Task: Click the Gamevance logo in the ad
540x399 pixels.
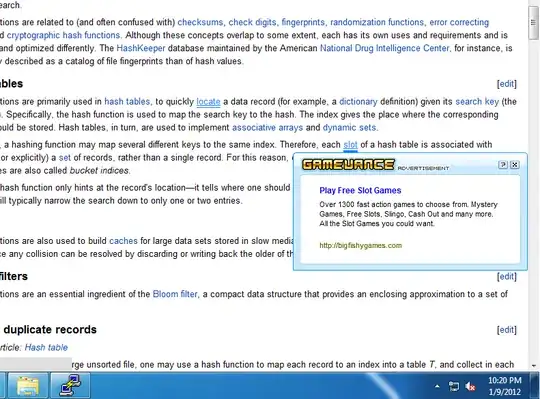Action: coord(348,165)
